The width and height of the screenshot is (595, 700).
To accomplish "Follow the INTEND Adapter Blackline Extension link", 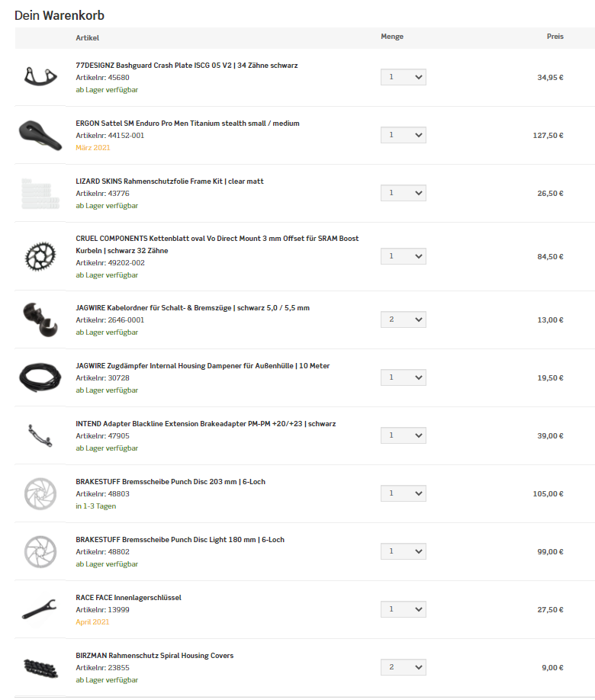I will (x=205, y=424).
